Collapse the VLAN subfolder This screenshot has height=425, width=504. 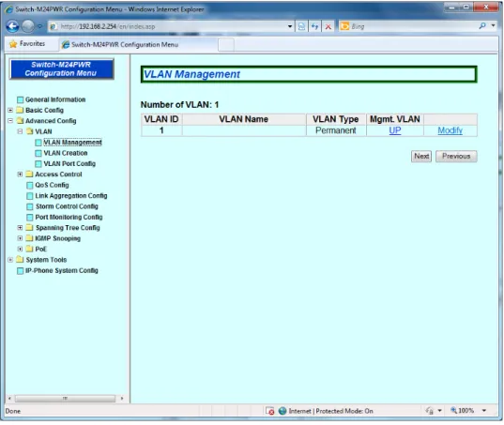click(20, 131)
